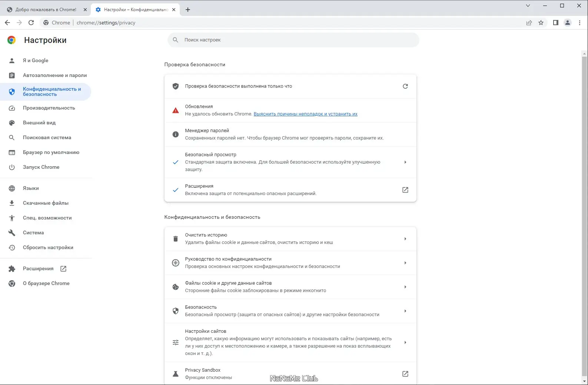
Task: Open the Расширения external link icon in safety check
Action: [405, 190]
